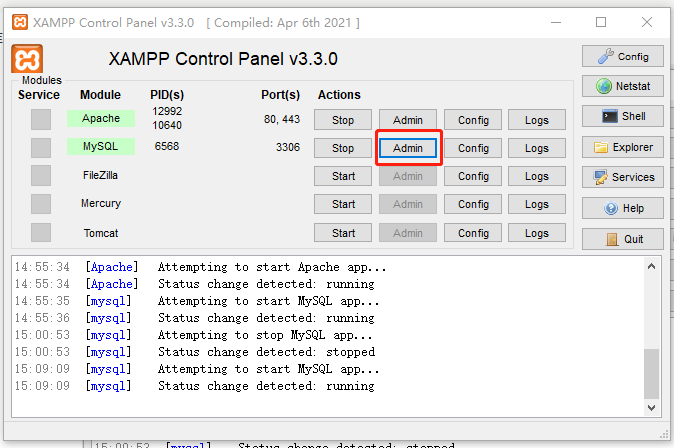Screen dimensions: 674x448
Task: Open FileZilla Config menu
Action: coord(473,176)
